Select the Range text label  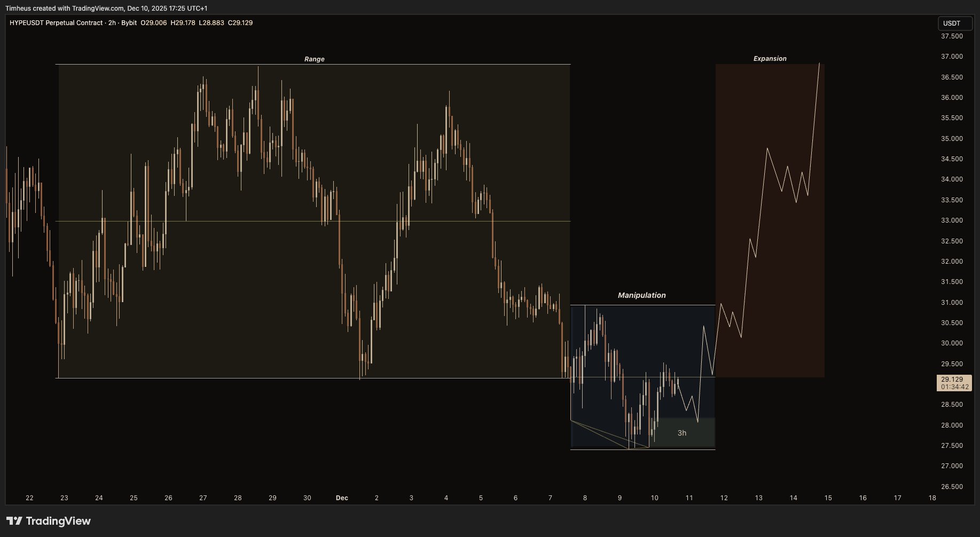pos(314,59)
